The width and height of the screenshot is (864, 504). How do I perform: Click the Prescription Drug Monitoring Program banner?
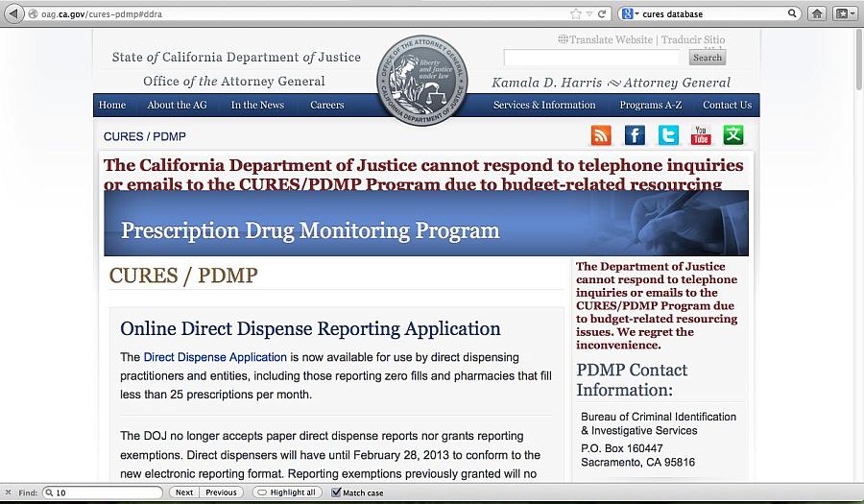(426, 223)
